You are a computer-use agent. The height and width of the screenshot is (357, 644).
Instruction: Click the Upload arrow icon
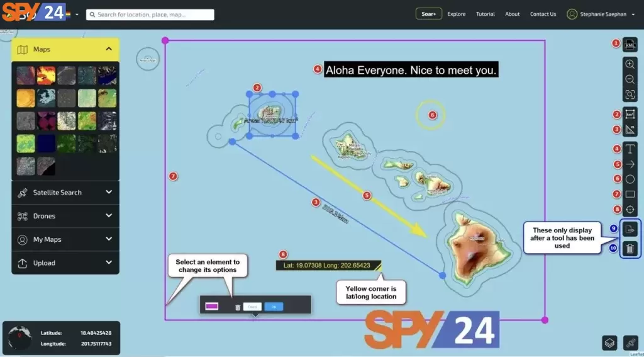23,263
